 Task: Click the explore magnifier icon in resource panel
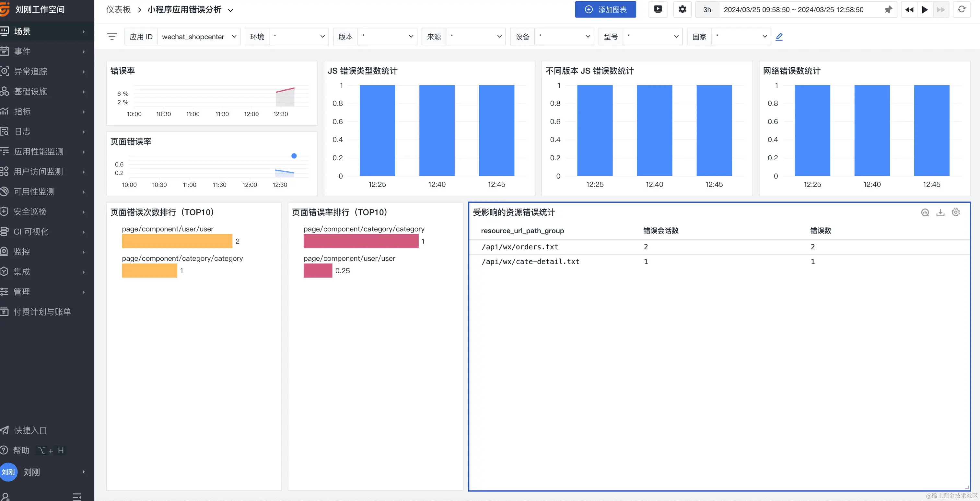[x=925, y=212]
